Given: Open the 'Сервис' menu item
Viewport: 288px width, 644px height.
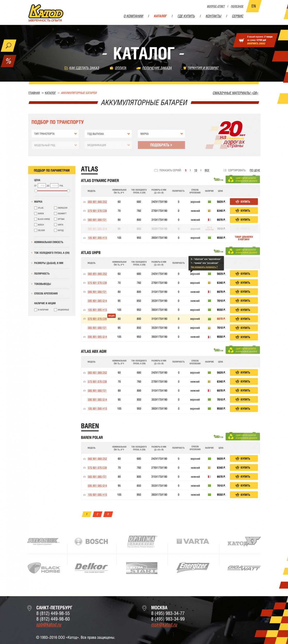Looking at the screenshot, I should coord(238,16).
